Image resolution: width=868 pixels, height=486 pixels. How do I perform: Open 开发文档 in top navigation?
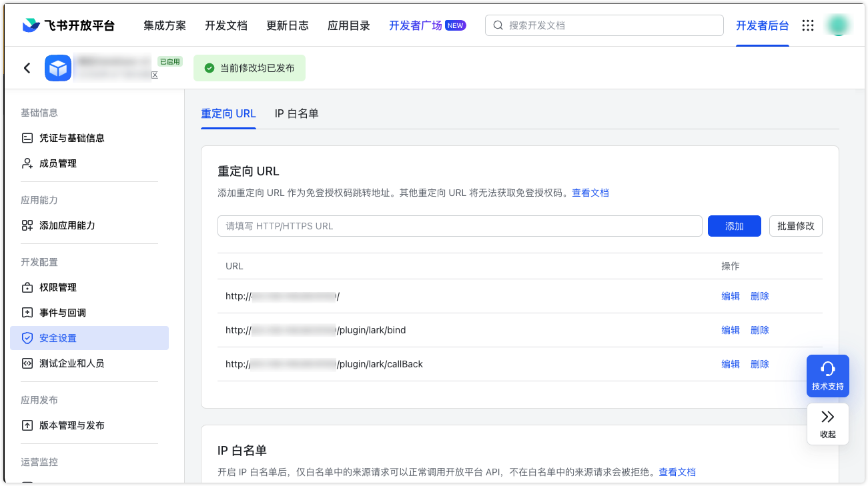click(226, 25)
